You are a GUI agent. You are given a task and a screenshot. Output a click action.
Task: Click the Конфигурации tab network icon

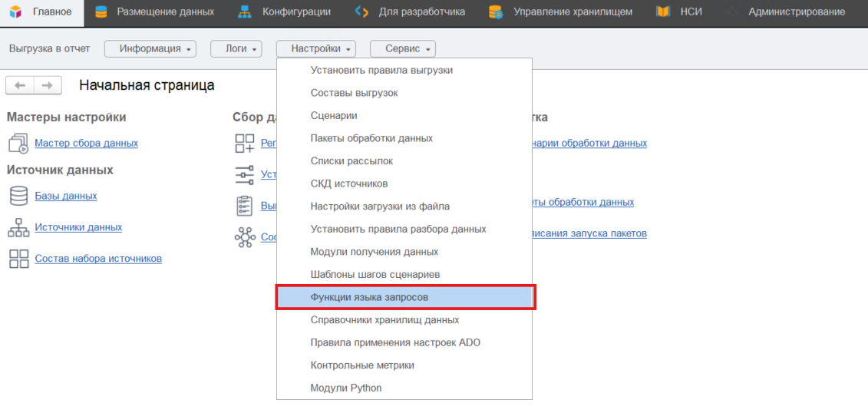coord(245,12)
